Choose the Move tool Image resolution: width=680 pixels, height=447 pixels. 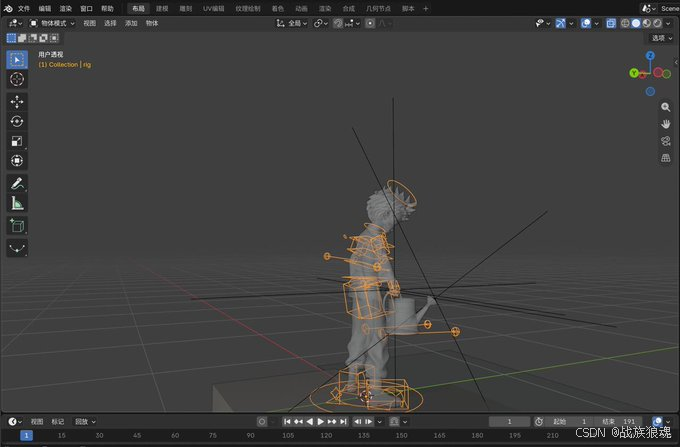coord(17,102)
